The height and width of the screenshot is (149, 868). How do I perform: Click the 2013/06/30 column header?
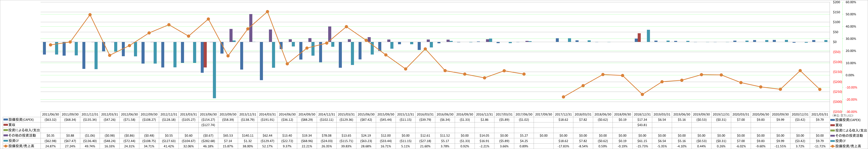pos(208,114)
